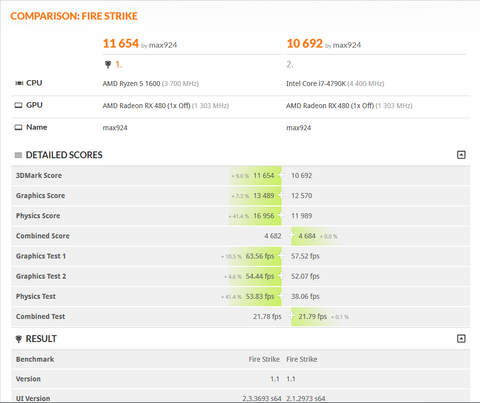Select AMD Ryzen 5 1600 CPU text
The width and height of the screenshot is (480, 403).
131,83
